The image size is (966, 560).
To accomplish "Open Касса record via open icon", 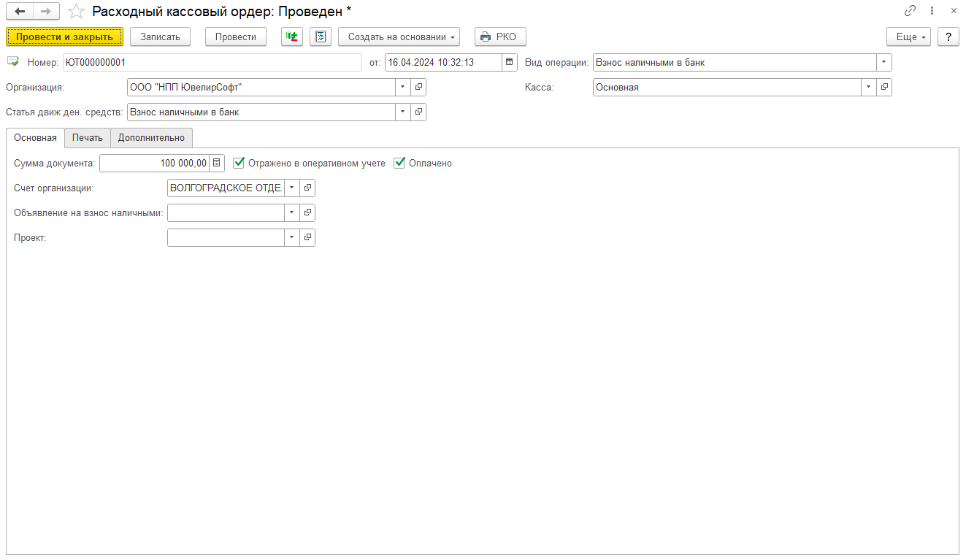I will point(884,87).
